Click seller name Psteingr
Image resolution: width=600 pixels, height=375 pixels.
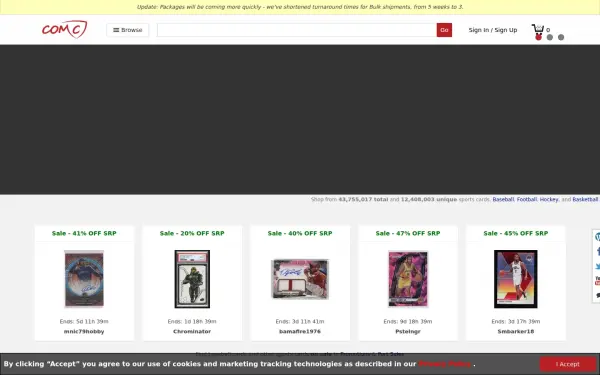[408, 331]
